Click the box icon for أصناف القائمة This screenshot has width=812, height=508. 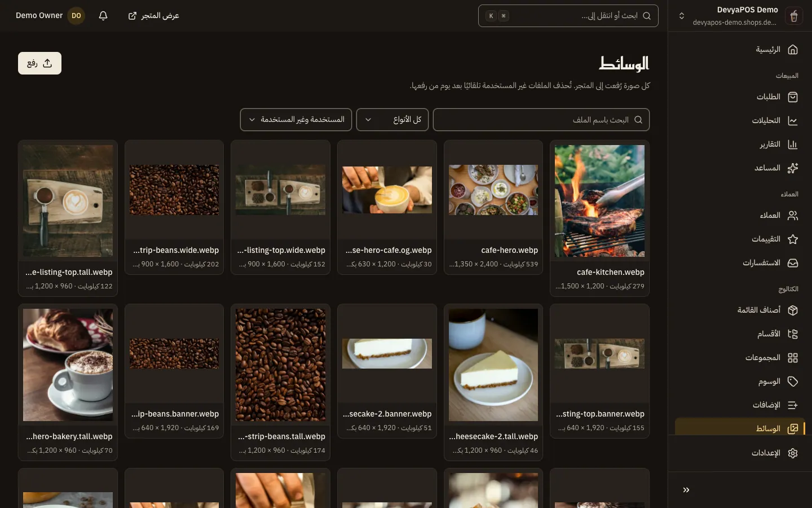pos(793,310)
